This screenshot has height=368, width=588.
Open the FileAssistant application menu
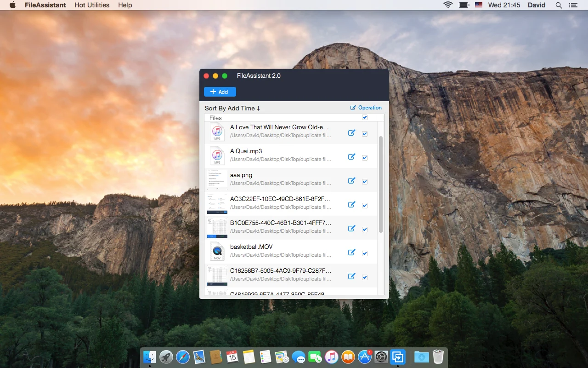[x=45, y=5]
